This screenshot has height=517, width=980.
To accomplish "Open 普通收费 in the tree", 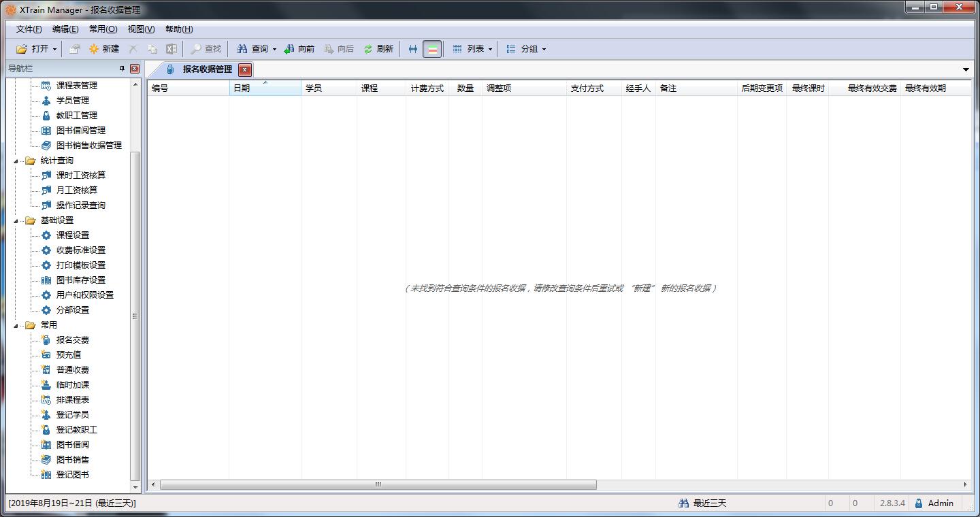I will coord(72,370).
